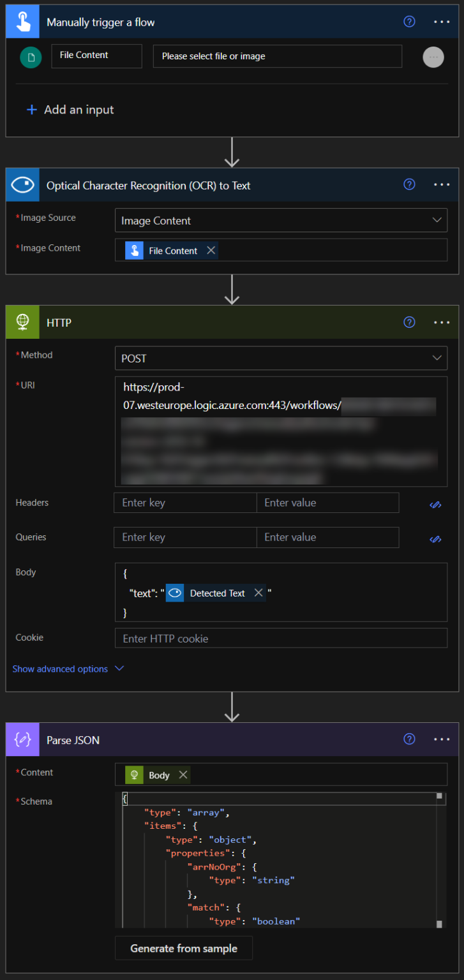Image resolution: width=464 pixels, height=980 pixels.
Task: Open the Parse JSON ellipsis menu
Action: click(442, 739)
